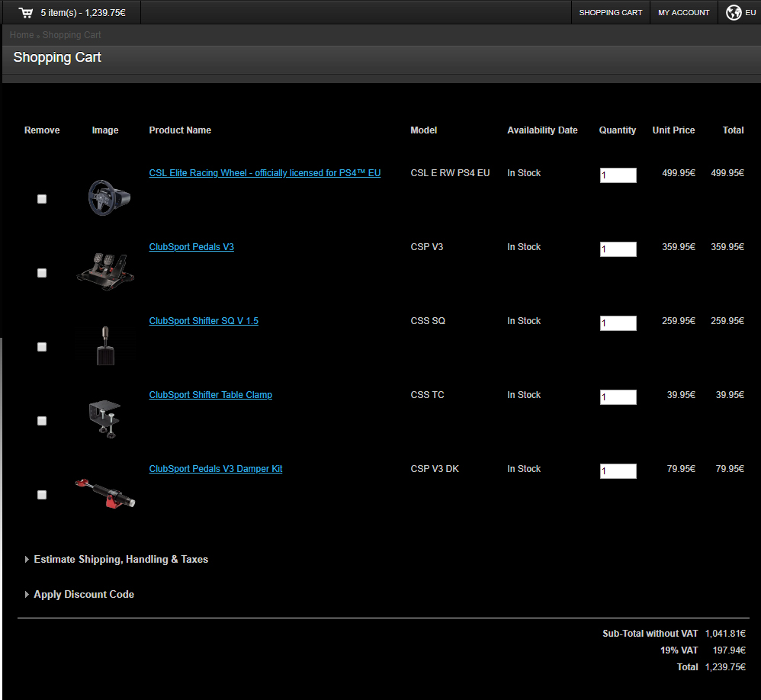
Task: Tick remove checkbox for CSL Elite Racing Wheel
Action: tap(42, 199)
